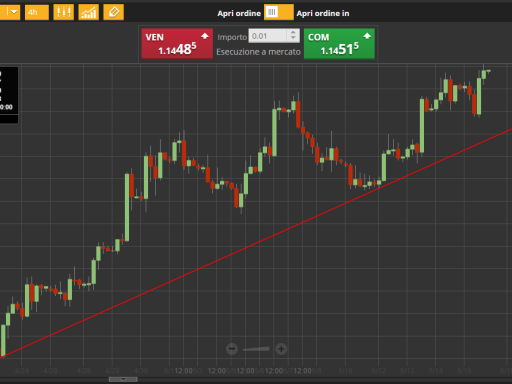Viewport: 512px width, 384px height.
Task: Select the drawing tools pencil icon
Action: tap(113, 12)
